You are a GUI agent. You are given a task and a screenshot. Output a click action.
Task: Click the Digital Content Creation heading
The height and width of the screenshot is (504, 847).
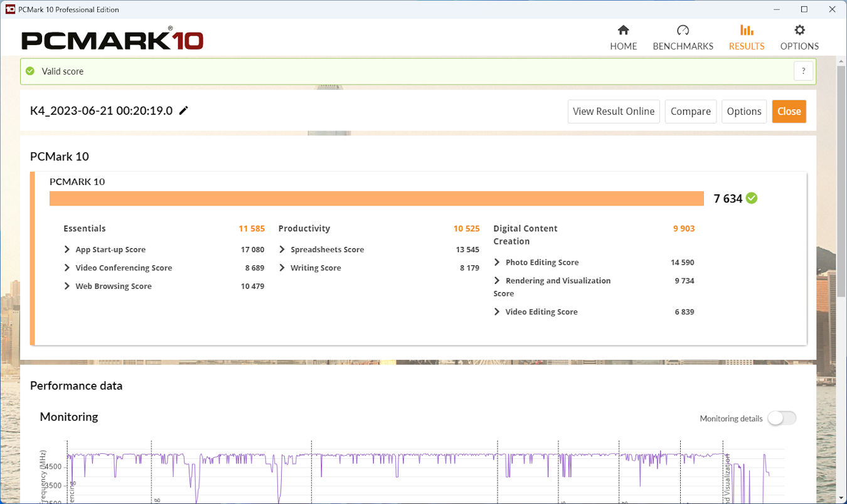(526, 234)
